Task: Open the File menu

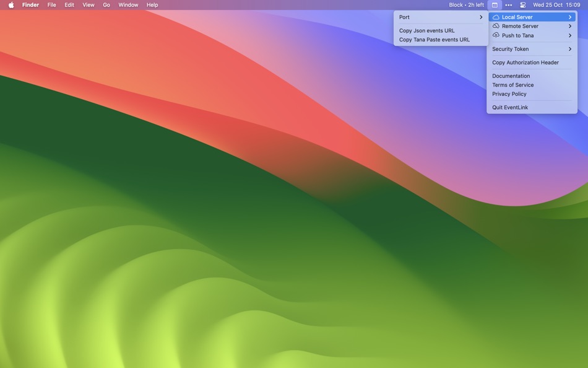Action: point(52,5)
